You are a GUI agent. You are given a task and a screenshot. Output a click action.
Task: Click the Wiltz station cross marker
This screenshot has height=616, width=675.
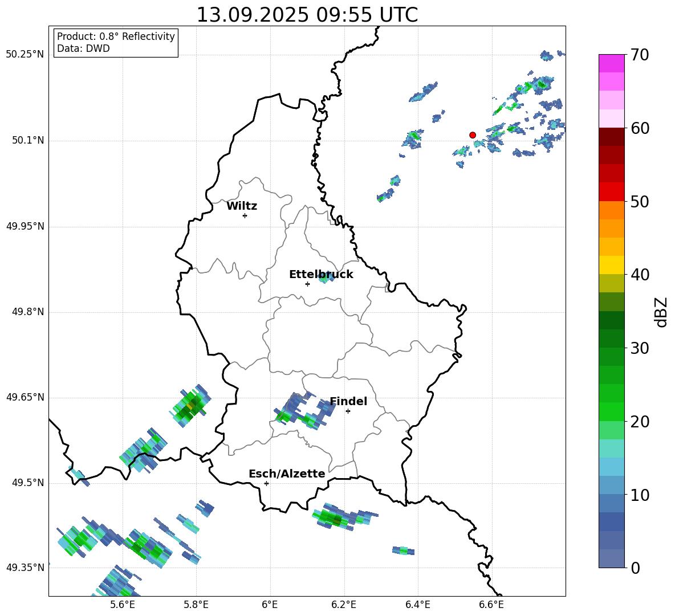(245, 215)
